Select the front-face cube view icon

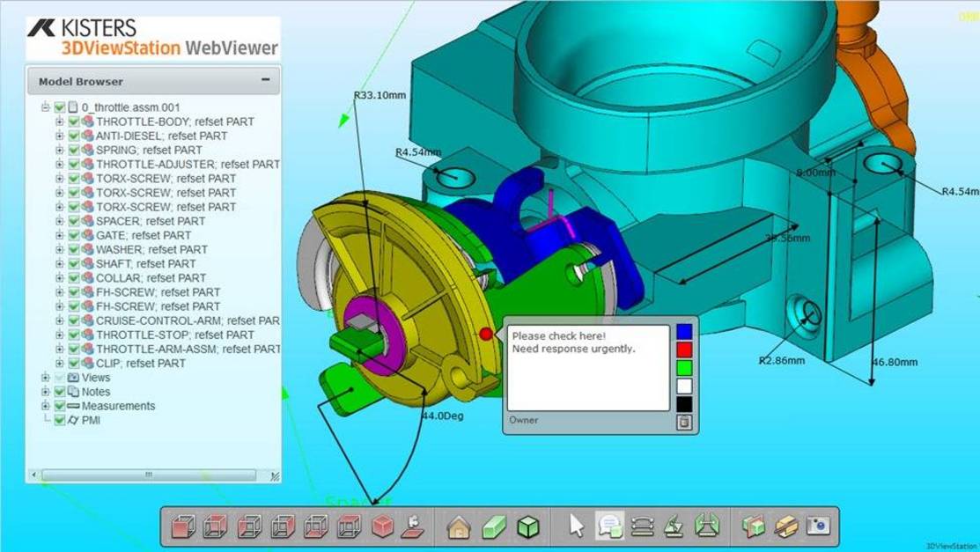[x=183, y=526]
